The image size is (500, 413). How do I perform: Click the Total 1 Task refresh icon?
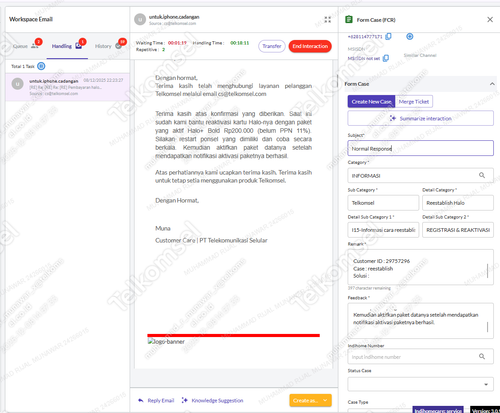point(41,66)
